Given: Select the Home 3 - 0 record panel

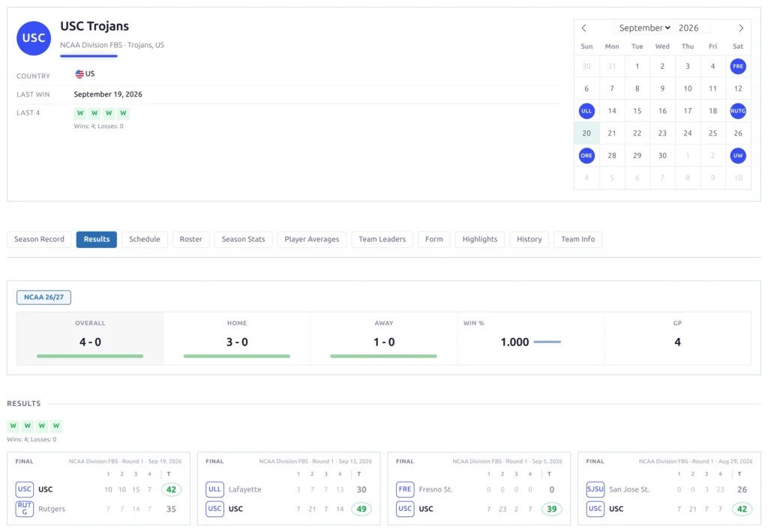Looking at the screenshot, I should click(x=236, y=339).
